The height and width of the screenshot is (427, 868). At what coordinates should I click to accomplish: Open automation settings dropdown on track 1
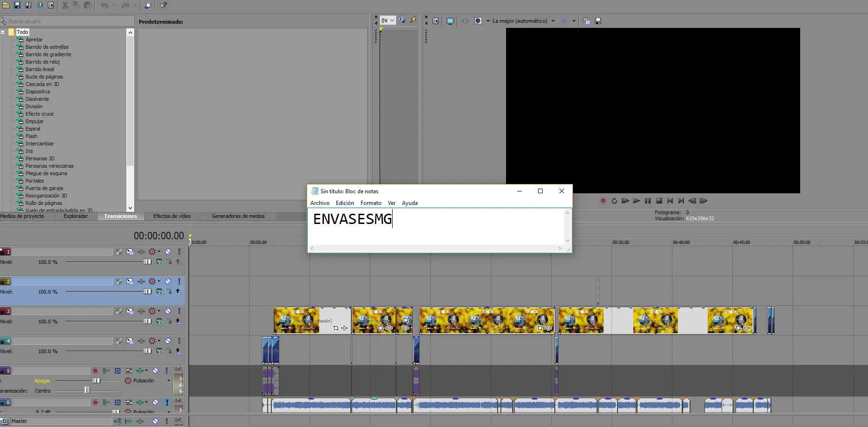point(159,251)
